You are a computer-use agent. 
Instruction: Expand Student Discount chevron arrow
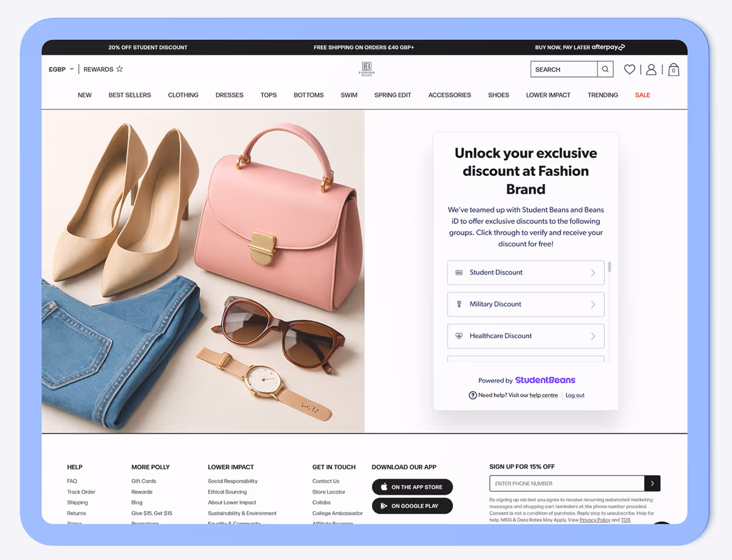click(593, 272)
